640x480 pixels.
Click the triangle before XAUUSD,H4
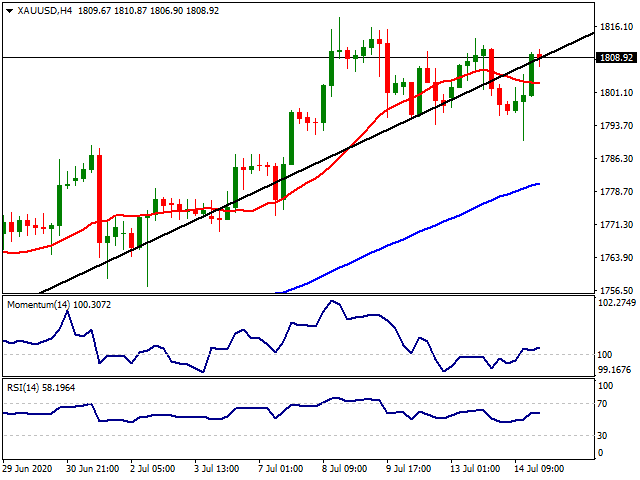coord(9,11)
